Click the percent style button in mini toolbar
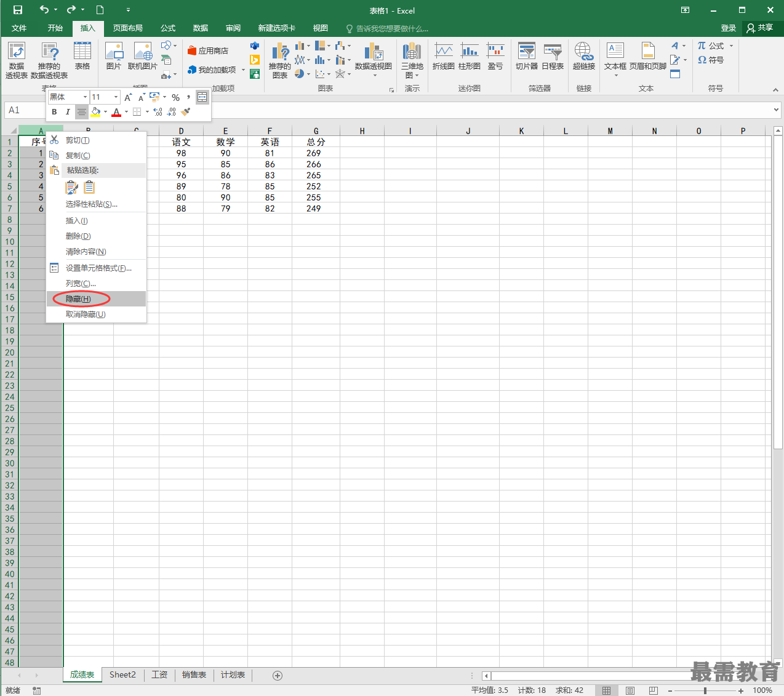Screen dimensions: 784x696 175,97
